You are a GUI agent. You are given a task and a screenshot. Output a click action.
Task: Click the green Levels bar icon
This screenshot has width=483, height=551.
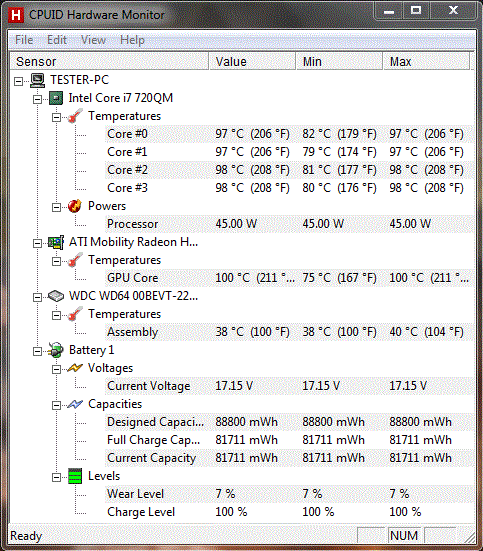point(75,476)
